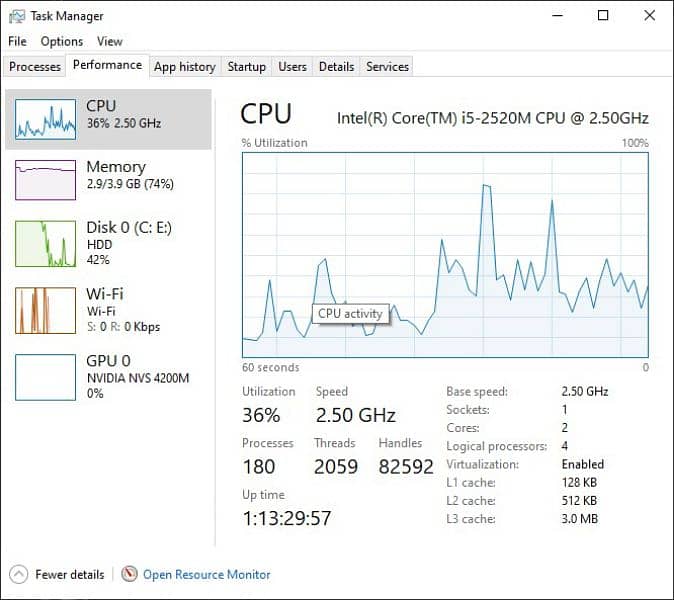Open Resource Monitor link
This screenshot has height=600, width=674.
206,574
